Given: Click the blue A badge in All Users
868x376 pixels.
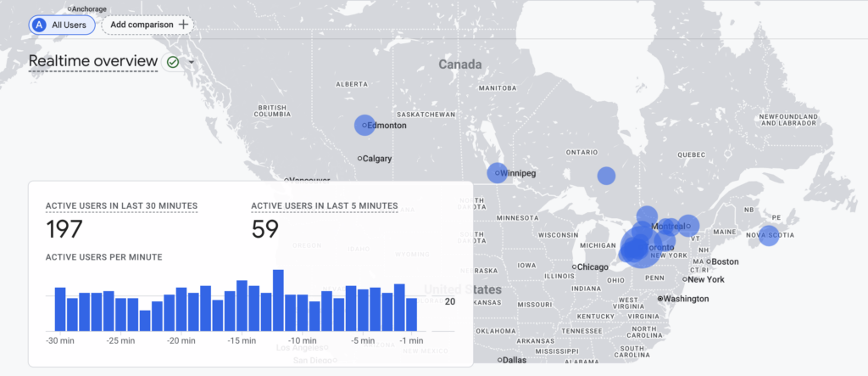Looking at the screenshot, I should (x=38, y=25).
